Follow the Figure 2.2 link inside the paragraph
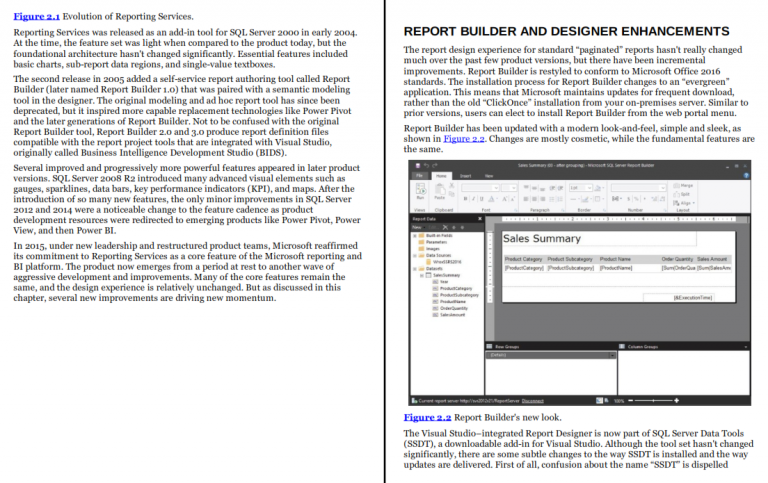This screenshot has height=483, width=768. 464,139
